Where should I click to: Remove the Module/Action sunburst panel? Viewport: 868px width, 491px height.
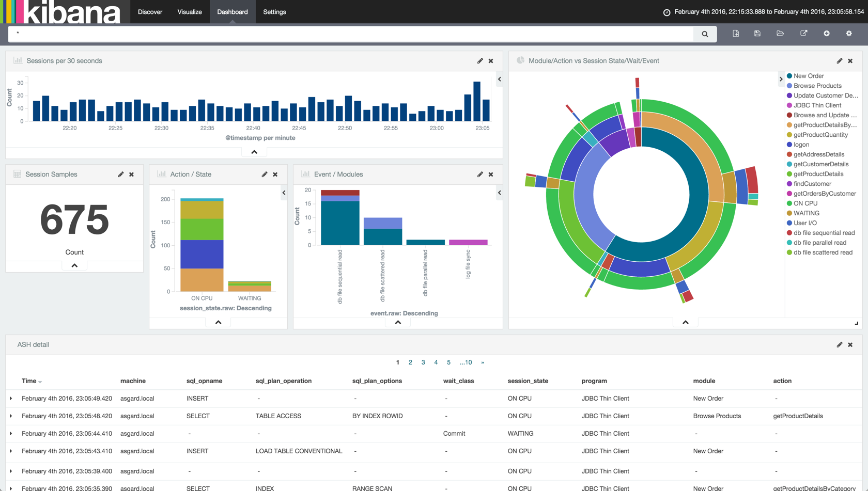click(x=850, y=61)
